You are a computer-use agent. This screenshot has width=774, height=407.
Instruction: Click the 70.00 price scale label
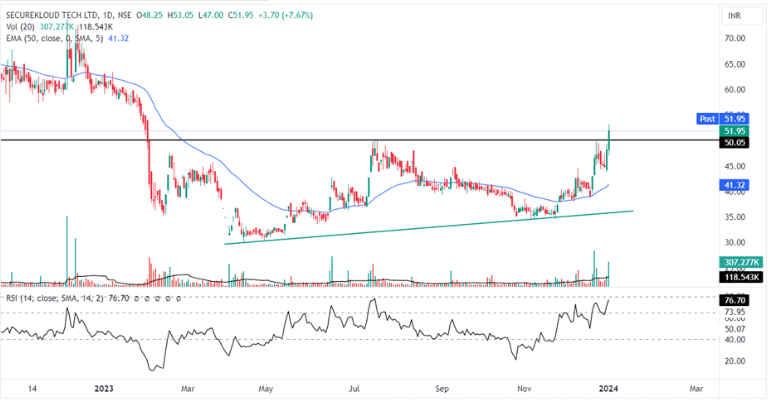(734, 38)
